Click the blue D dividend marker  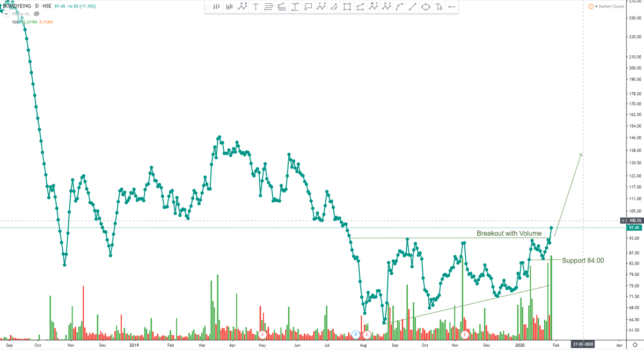point(356,334)
